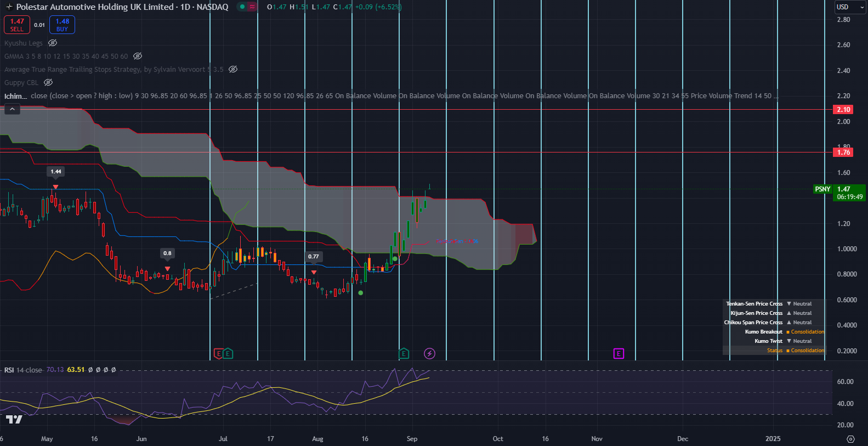This screenshot has height=446, width=868.
Task: Open the USD currency dropdown
Action: click(849, 7)
